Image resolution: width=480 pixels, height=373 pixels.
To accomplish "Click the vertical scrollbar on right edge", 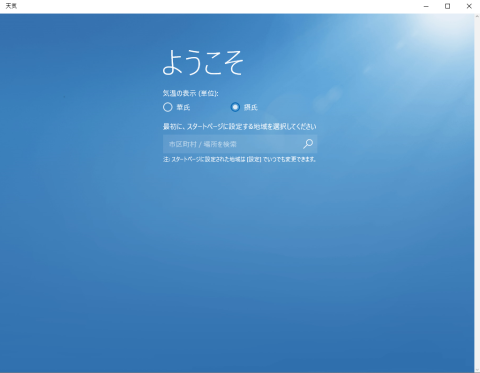I will (477, 193).
